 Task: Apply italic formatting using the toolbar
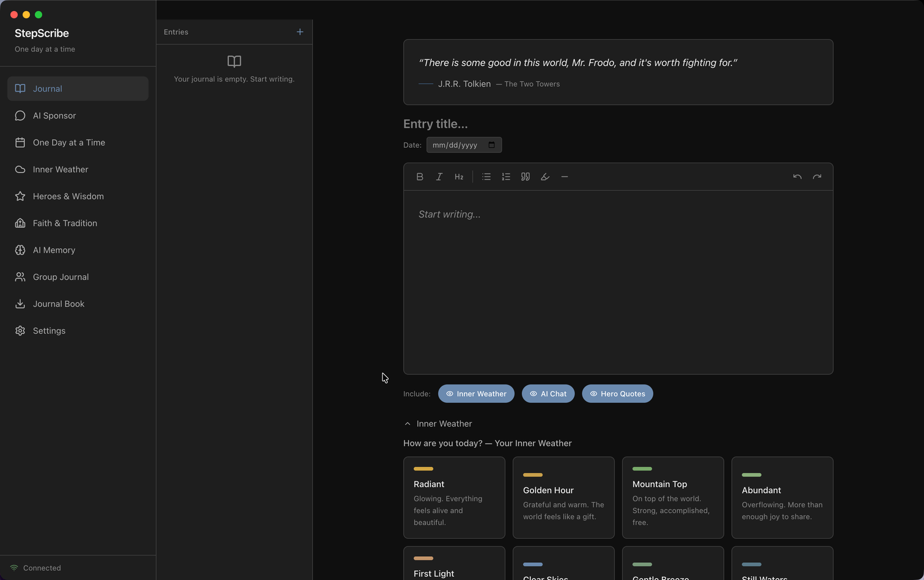click(x=439, y=177)
